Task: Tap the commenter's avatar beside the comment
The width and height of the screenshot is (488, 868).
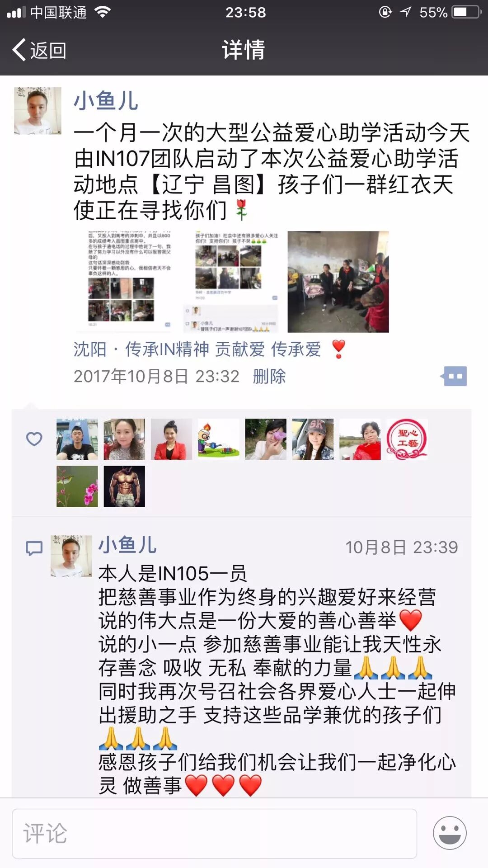Action: pyautogui.click(x=71, y=556)
